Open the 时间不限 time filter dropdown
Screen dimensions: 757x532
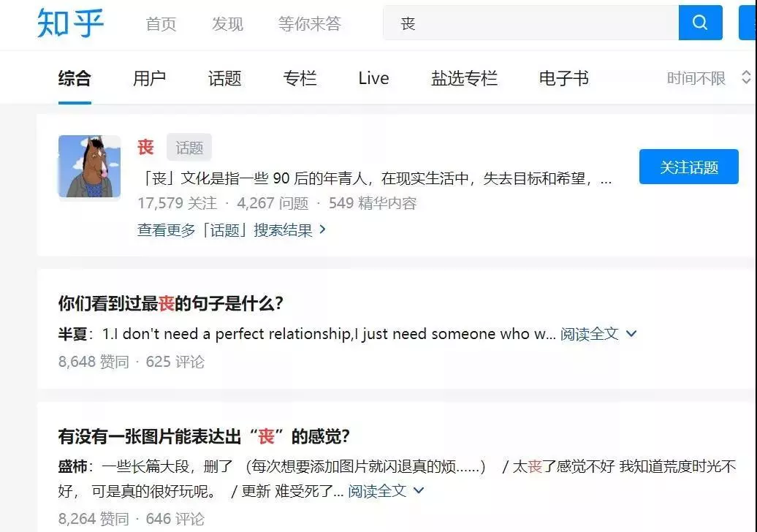click(696, 77)
